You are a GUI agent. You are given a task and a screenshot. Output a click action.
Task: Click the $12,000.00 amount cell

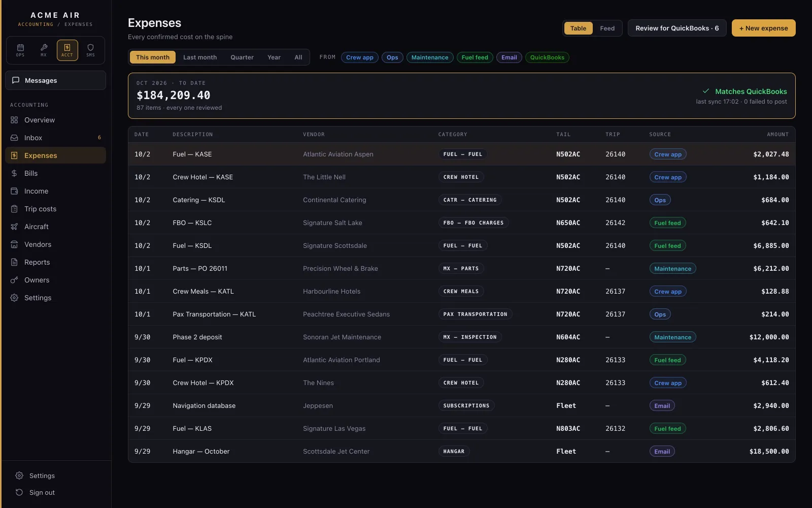[x=769, y=337]
